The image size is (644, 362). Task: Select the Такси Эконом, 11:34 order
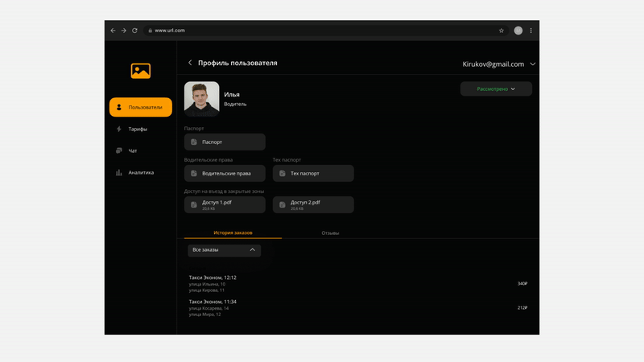(357, 308)
